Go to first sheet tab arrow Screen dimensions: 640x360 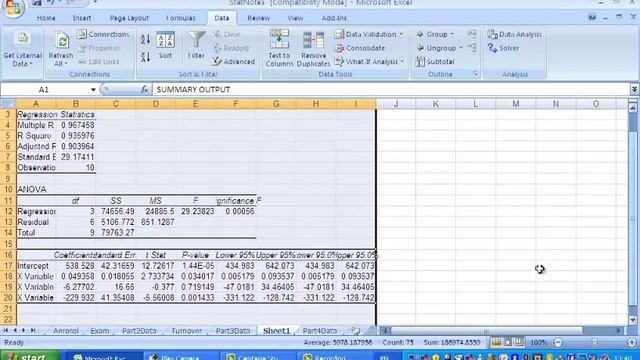pos(6,331)
